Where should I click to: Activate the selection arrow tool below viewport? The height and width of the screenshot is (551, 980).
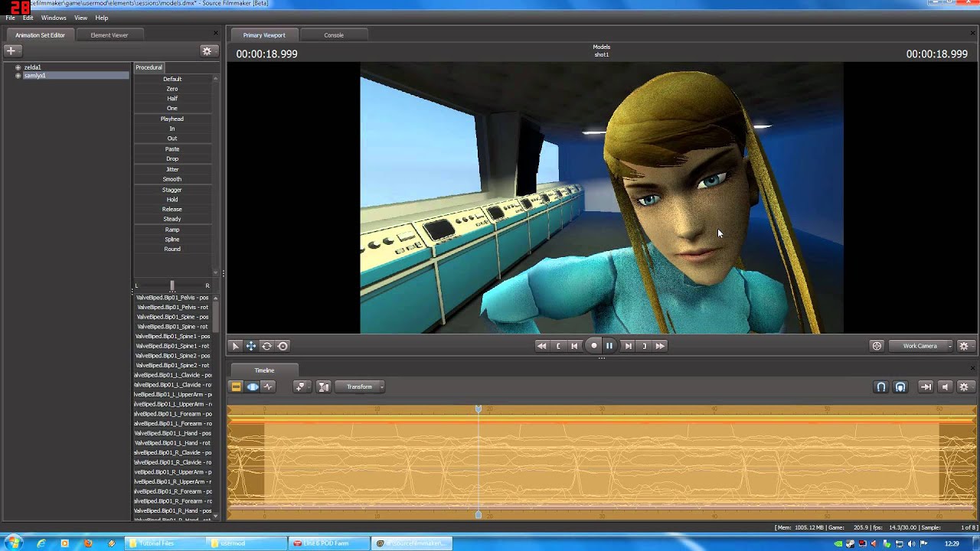click(236, 346)
